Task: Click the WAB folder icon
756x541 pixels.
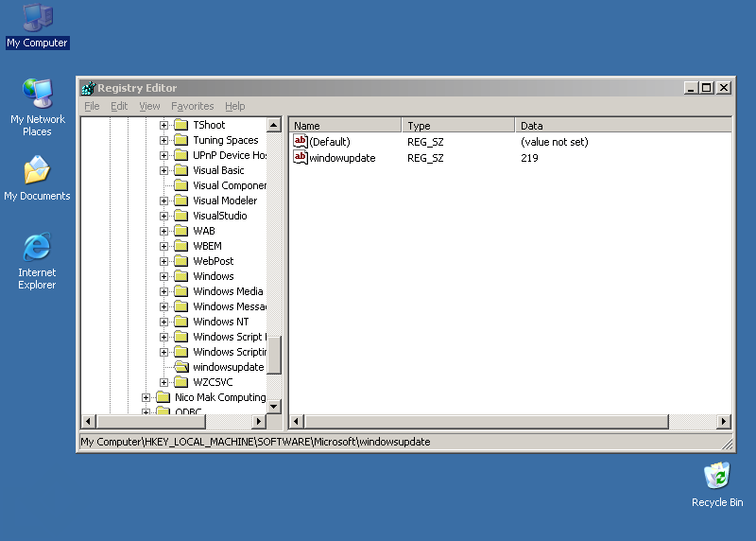Action: (181, 231)
